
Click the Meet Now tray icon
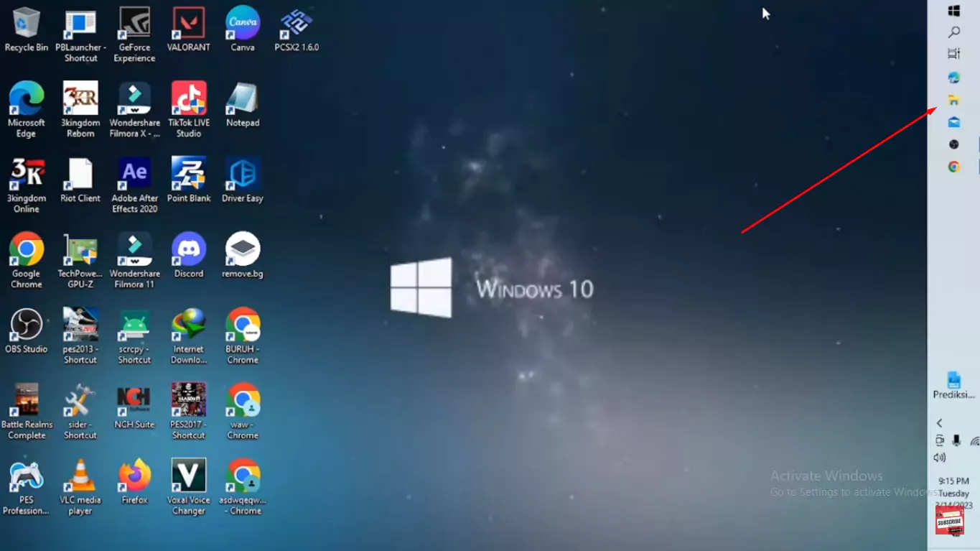939,441
